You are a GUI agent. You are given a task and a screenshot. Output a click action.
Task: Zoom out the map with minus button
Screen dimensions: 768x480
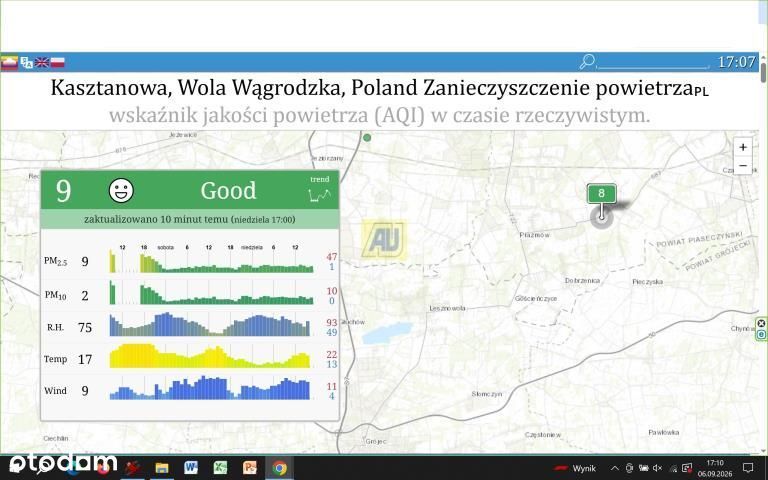tap(743, 166)
